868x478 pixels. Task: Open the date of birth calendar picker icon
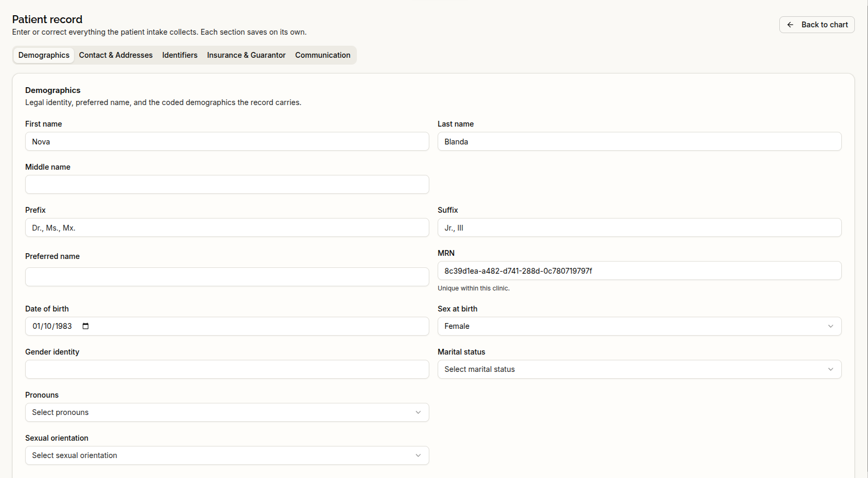click(86, 326)
